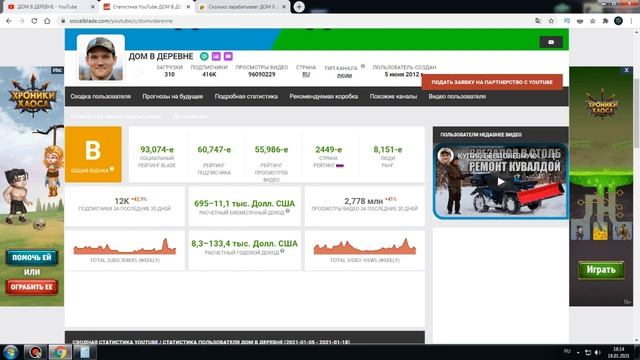Click the YouTube icon button on green banner
The height and width of the screenshot is (360, 640).
(x=551, y=42)
